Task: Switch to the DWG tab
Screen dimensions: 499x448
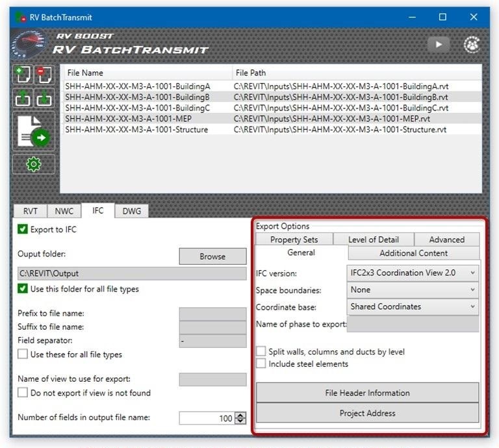Action: coord(132,211)
